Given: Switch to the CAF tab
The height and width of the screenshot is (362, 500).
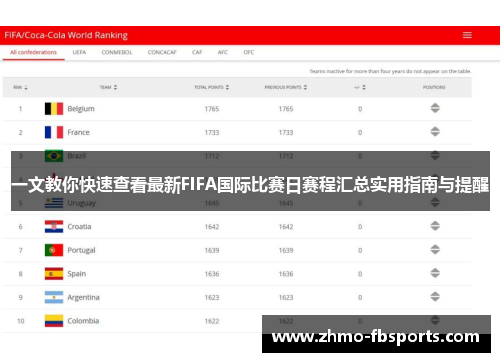Looking at the screenshot, I should point(197,52).
